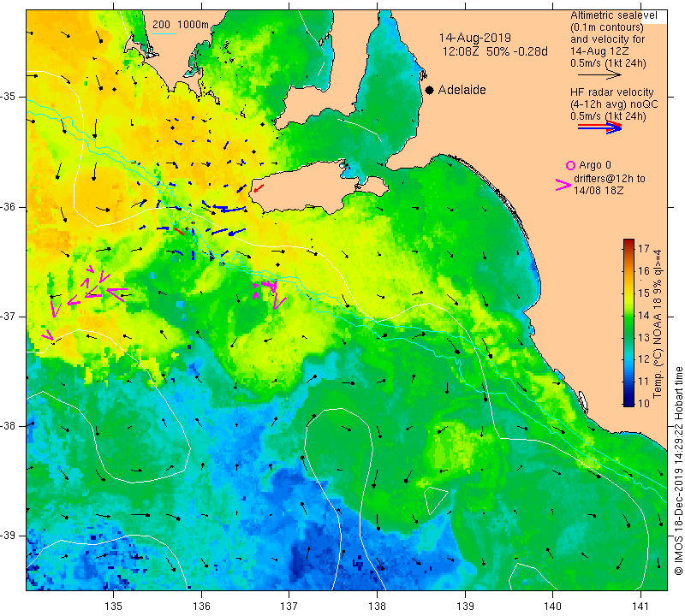This screenshot has height=616, width=685.
Task: Click the cyan 200m contour legend line
Action: [x=164, y=33]
